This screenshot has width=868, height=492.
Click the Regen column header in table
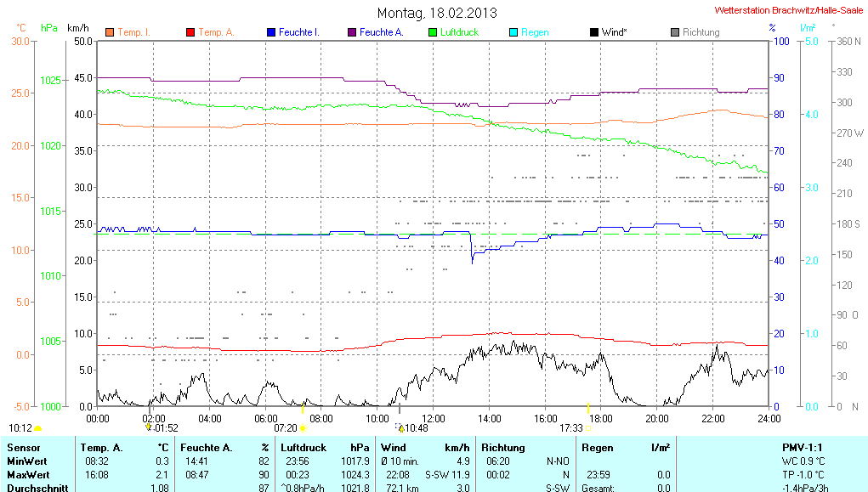pyautogui.click(x=598, y=447)
